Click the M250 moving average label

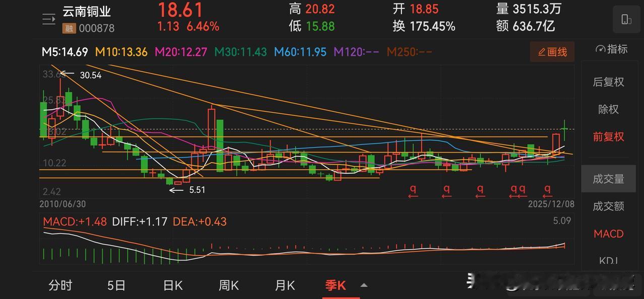pyautogui.click(x=409, y=52)
